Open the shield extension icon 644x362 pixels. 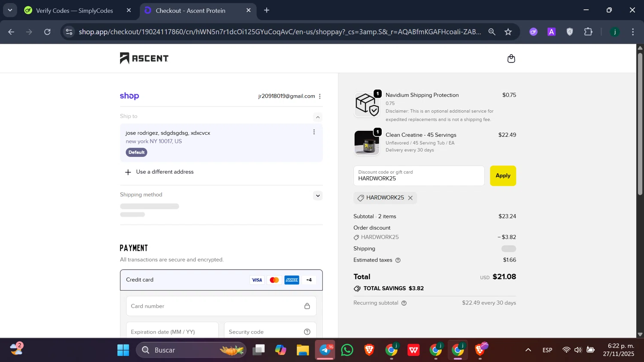click(570, 32)
